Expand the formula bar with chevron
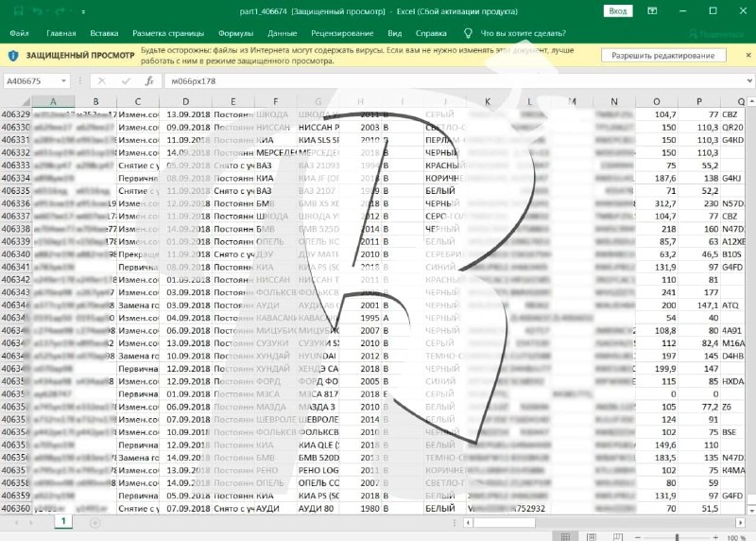This screenshot has height=541, width=756. point(749,80)
